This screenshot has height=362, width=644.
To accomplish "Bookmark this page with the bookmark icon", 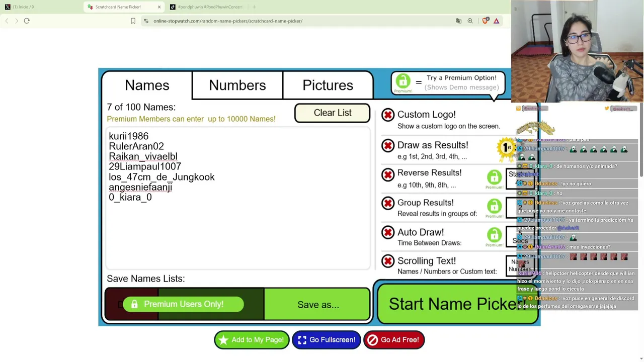I will point(133,21).
